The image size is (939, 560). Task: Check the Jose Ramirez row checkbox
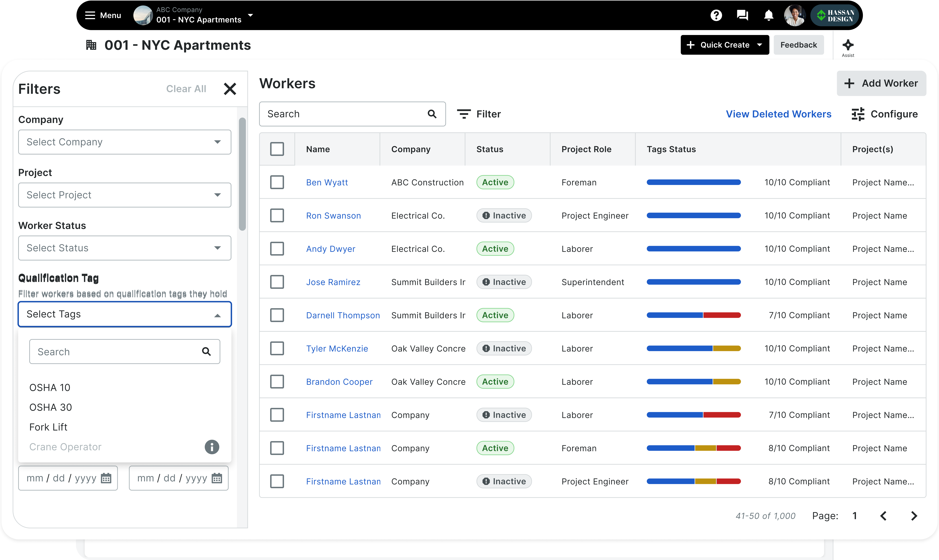(x=277, y=282)
